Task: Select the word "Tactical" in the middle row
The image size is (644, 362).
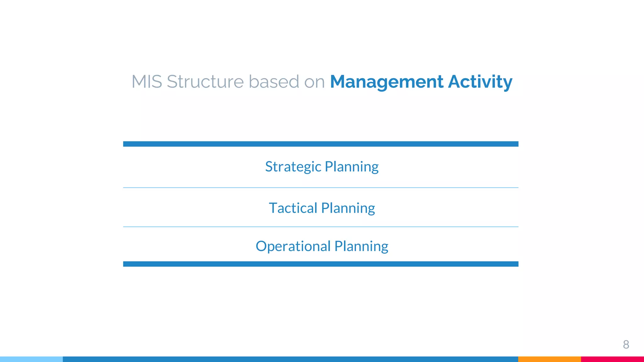Action: tap(293, 208)
